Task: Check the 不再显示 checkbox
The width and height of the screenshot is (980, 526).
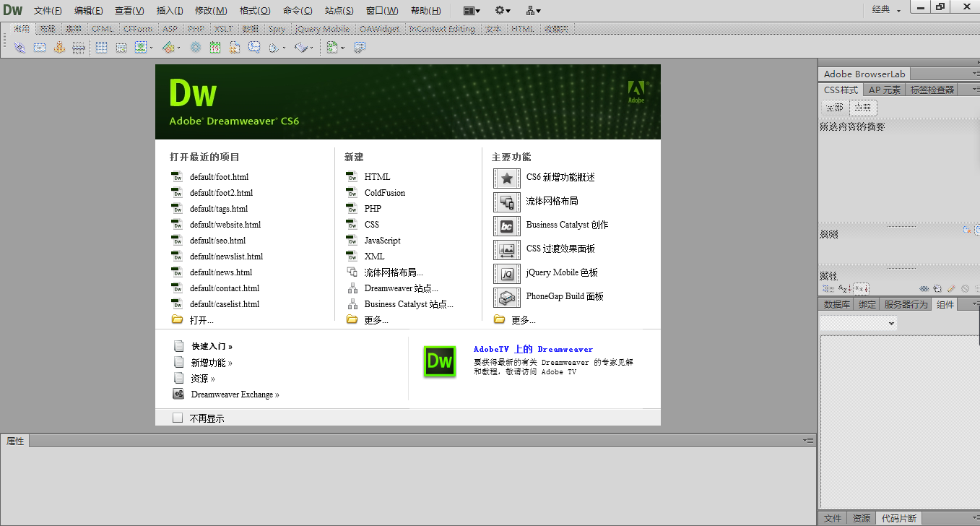Action: pyautogui.click(x=178, y=418)
